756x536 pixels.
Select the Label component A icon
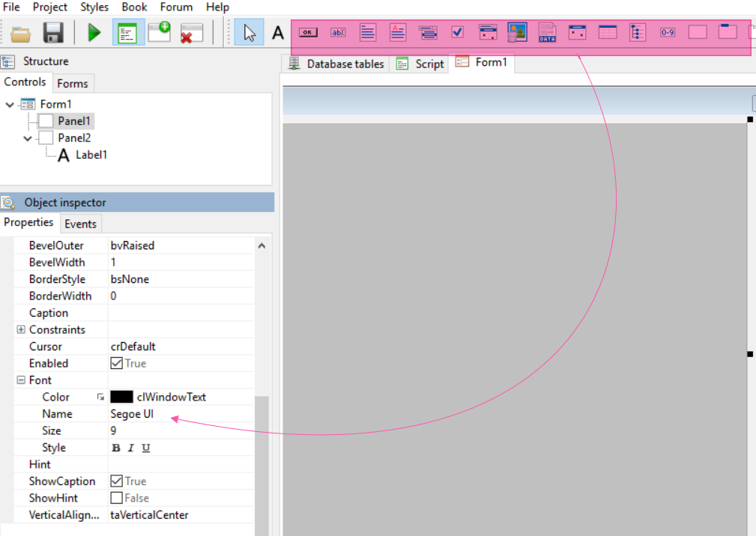coord(278,33)
